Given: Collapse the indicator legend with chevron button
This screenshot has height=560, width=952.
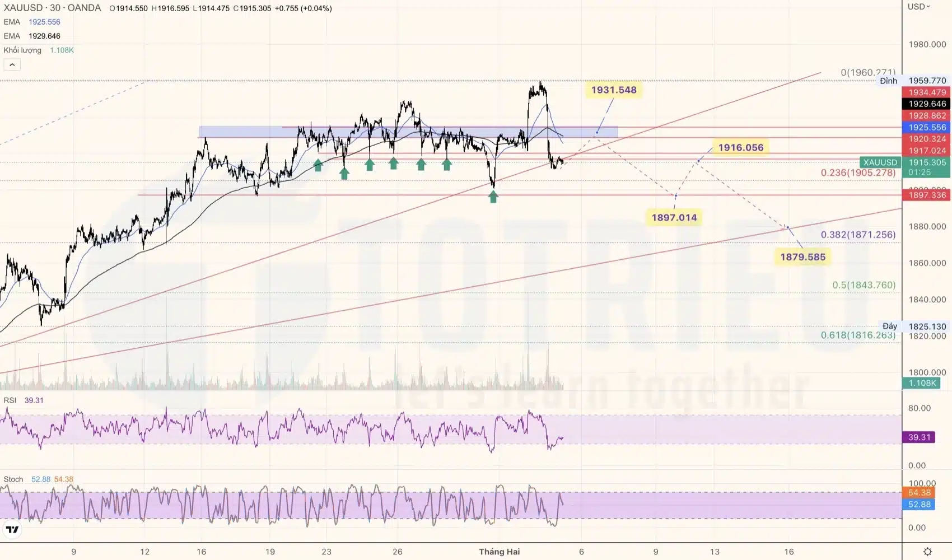Looking at the screenshot, I should pos(12,65).
